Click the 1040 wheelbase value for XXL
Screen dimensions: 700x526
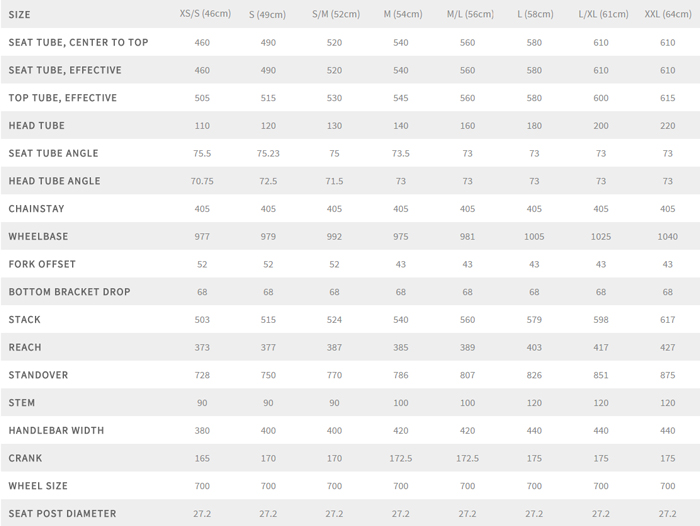click(667, 237)
